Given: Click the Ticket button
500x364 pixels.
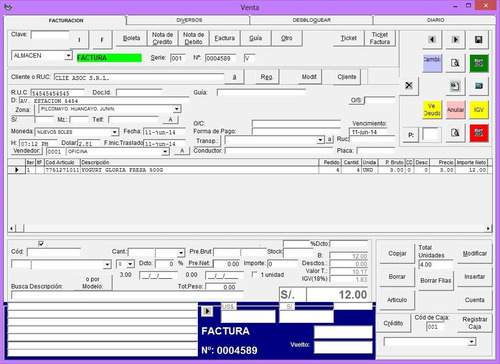Looking at the screenshot, I should point(349,38).
